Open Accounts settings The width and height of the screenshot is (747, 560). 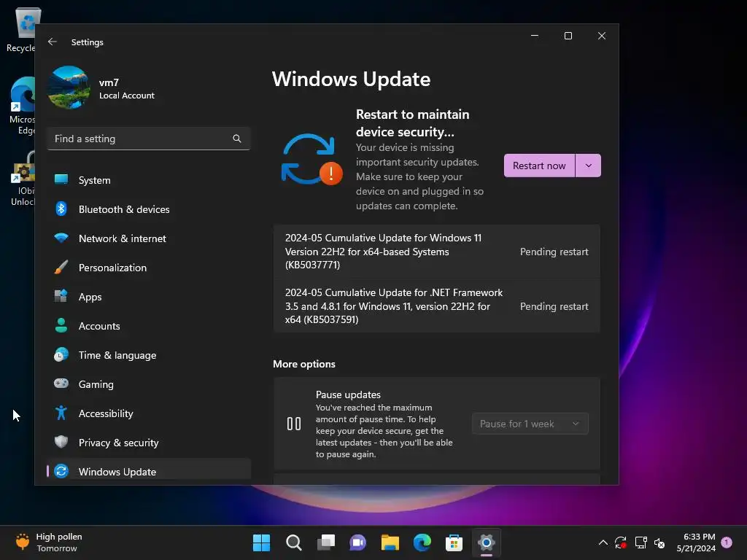coord(149,326)
